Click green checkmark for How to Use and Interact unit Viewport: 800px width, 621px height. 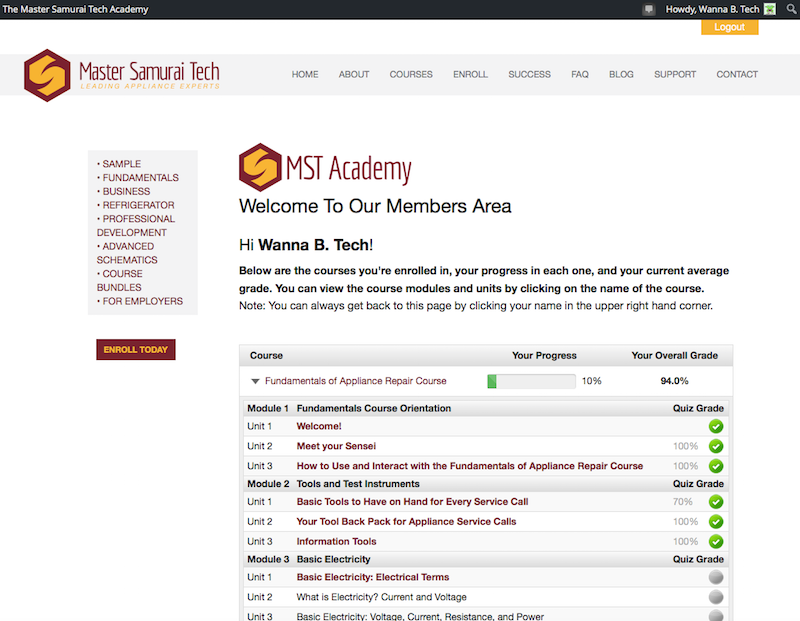pyautogui.click(x=716, y=466)
